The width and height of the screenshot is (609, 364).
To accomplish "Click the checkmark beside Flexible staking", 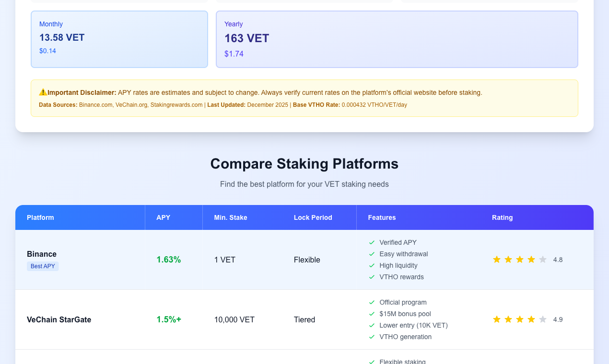I will pyautogui.click(x=372, y=362).
